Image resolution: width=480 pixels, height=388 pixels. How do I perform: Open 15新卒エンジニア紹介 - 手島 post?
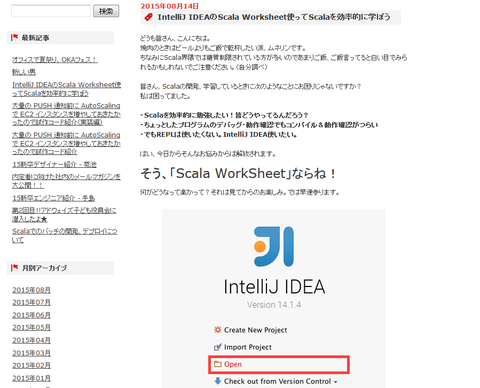point(53,198)
